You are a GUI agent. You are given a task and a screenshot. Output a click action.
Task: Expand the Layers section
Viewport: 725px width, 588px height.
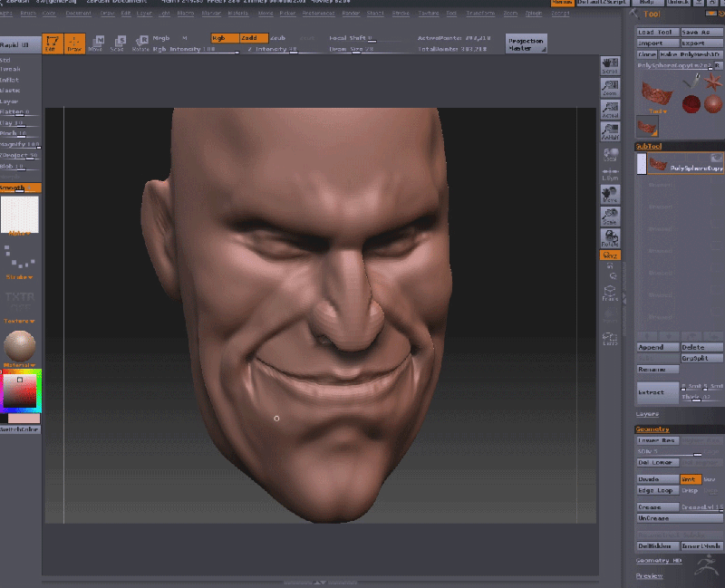tap(647, 414)
